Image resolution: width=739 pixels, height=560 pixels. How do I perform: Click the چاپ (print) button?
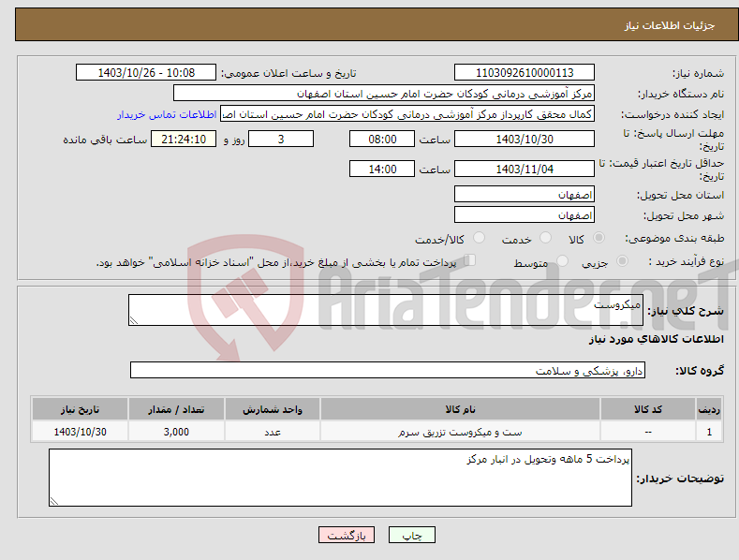pos(411,535)
